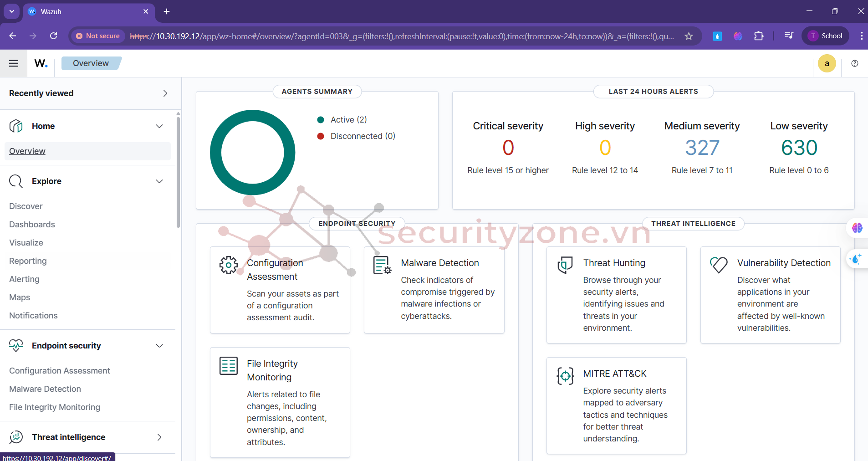Open the tab search dropdown arrow

click(x=12, y=11)
